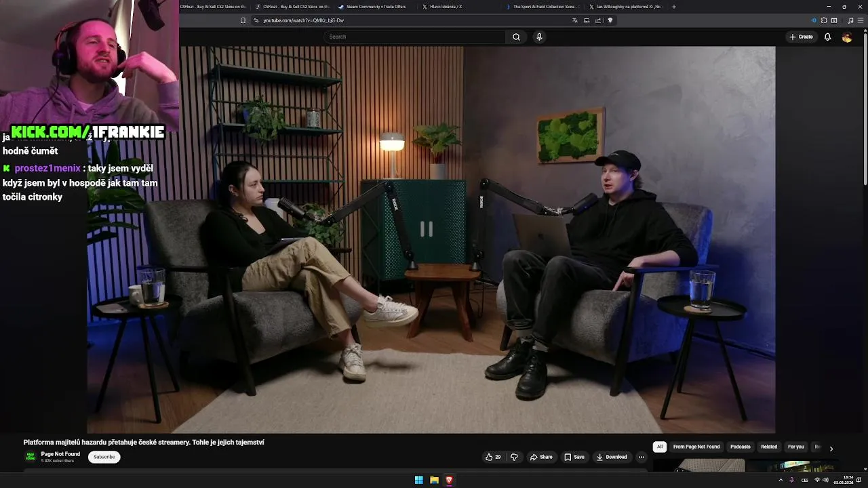Click the video title text
Image resolution: width=868 pixels, height=488 pixels.
pos(144,442)
